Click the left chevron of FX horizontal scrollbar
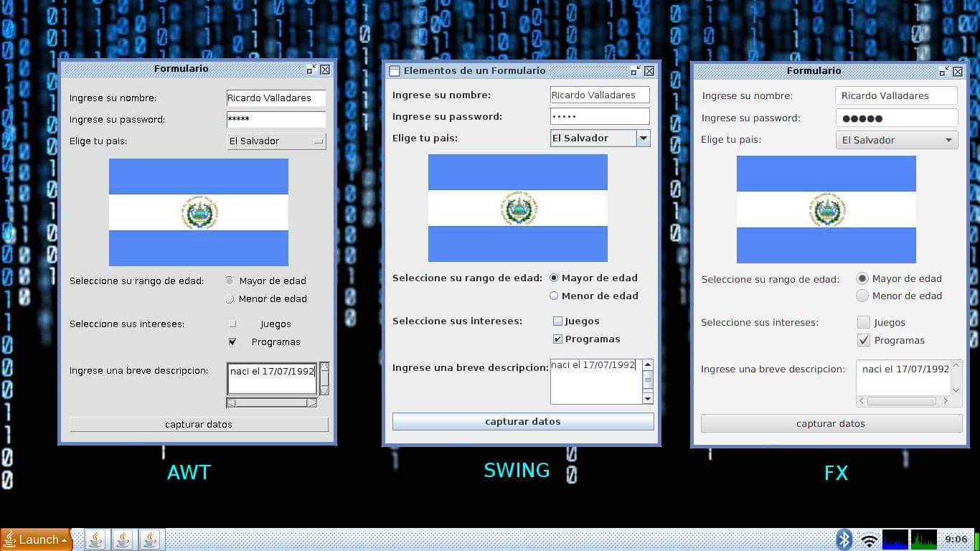 (x=862, y=401)
